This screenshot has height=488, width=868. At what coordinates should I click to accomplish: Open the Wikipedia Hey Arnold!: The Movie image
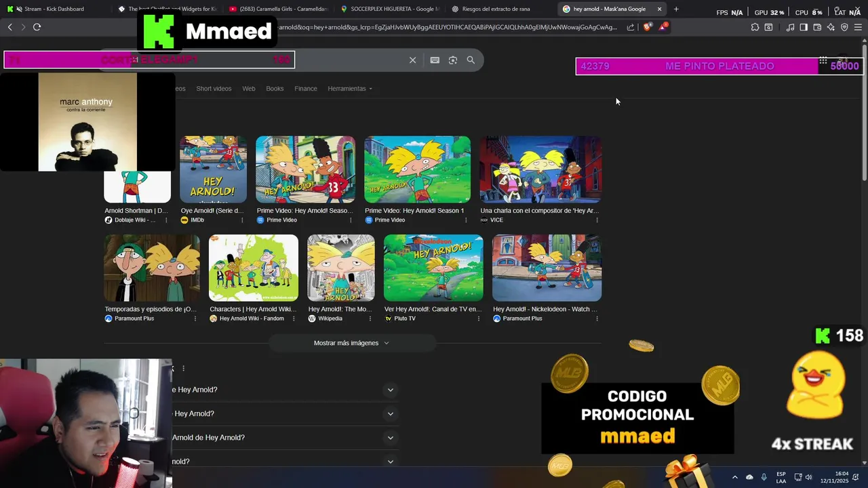(x=341, y=268)
